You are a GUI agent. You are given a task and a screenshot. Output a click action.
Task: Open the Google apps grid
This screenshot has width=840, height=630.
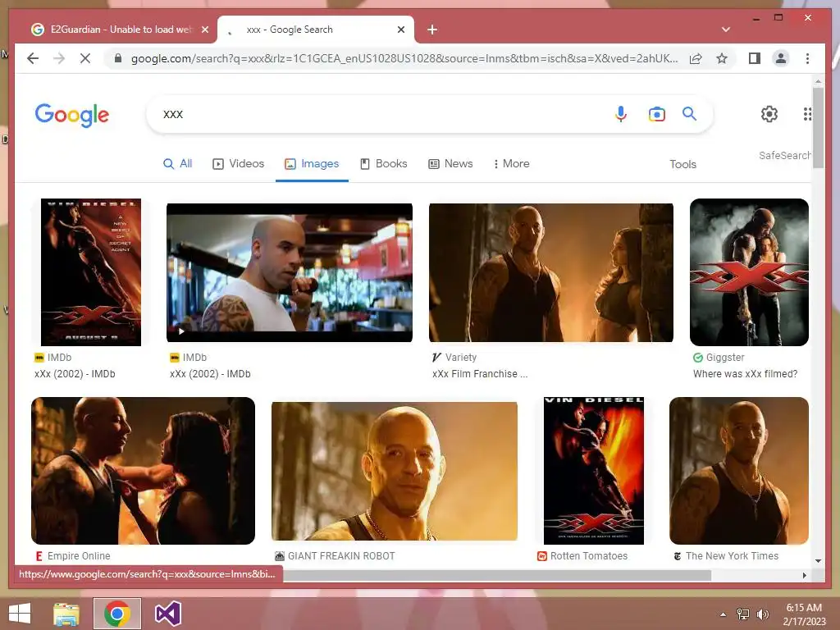point(807,113)
